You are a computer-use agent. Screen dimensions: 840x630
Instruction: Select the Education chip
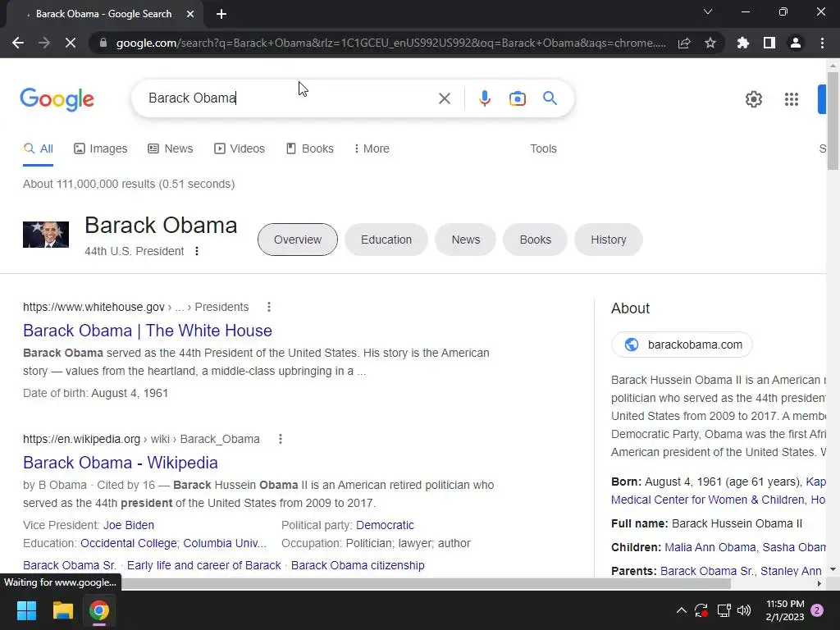coord(386,240)
